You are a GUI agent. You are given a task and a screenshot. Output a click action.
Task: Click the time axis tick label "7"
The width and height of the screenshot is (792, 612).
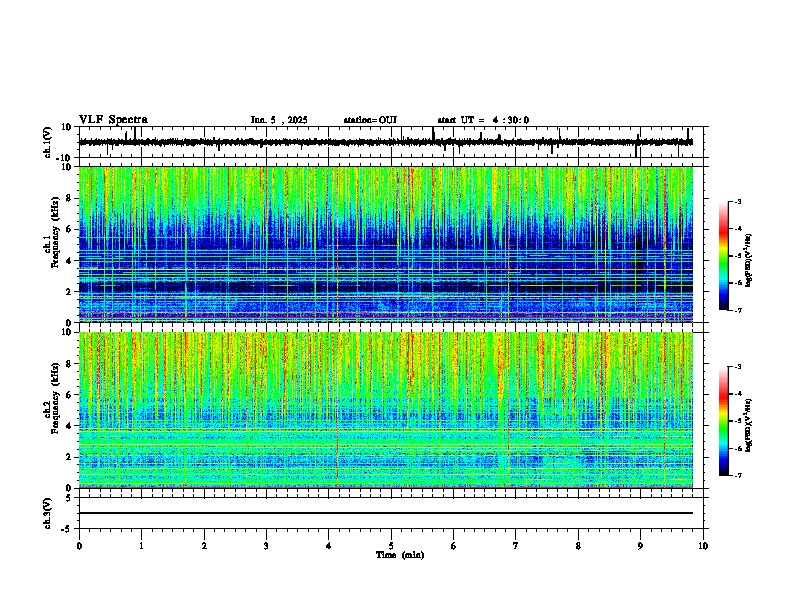tap(516, 546)
